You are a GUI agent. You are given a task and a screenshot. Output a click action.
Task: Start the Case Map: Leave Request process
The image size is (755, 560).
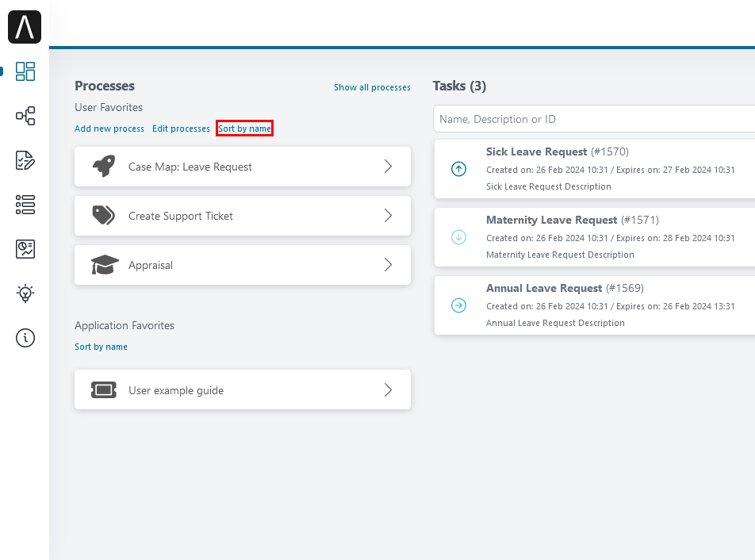tap(243, 167)
